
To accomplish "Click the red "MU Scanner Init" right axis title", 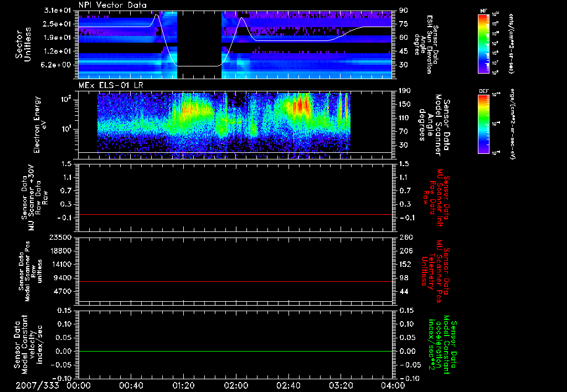I will coord(436,197).
